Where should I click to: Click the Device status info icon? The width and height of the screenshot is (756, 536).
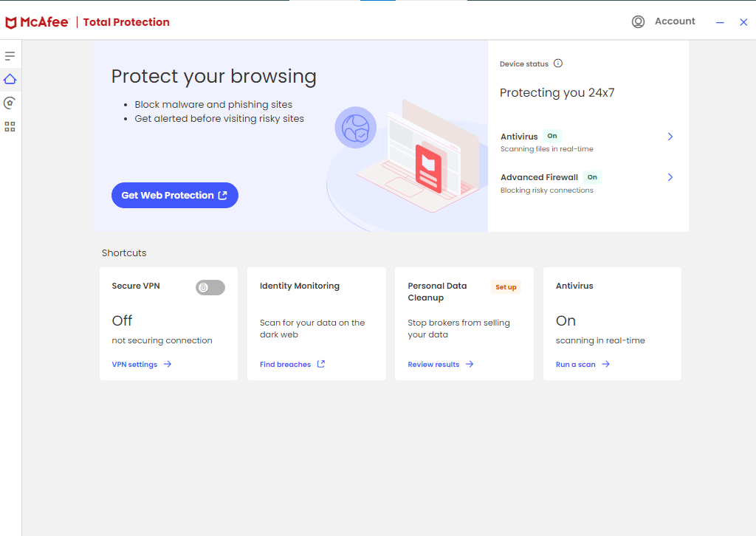coord(558,63)
